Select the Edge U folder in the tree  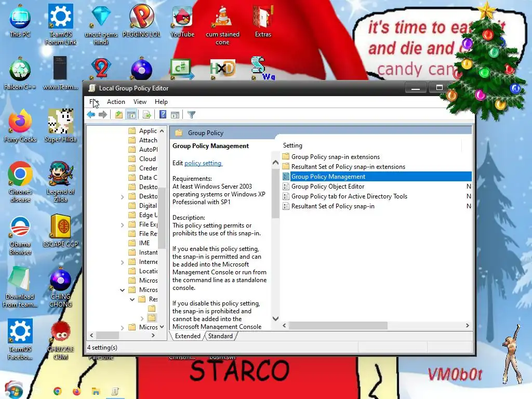click(148, 215)
